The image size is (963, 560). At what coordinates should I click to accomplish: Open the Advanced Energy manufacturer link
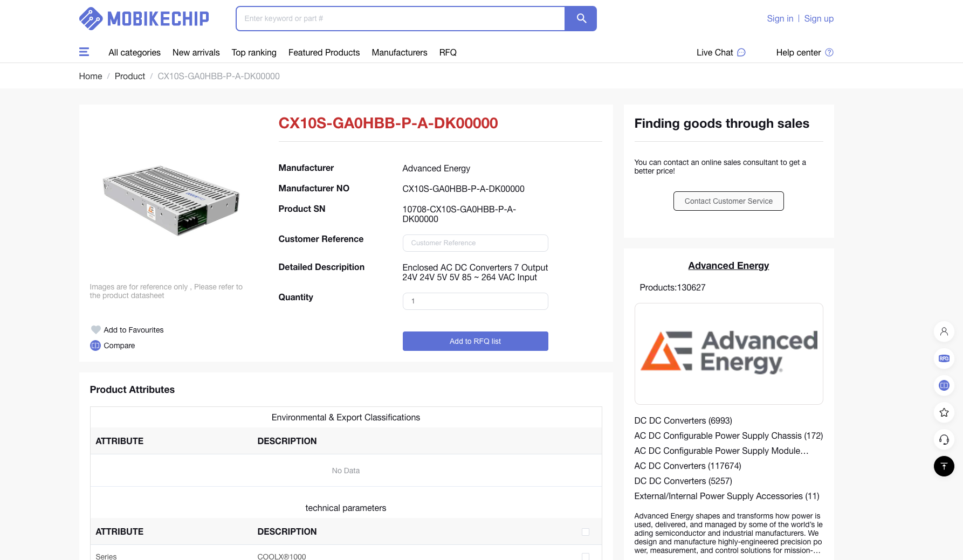[x=728, y=266]
